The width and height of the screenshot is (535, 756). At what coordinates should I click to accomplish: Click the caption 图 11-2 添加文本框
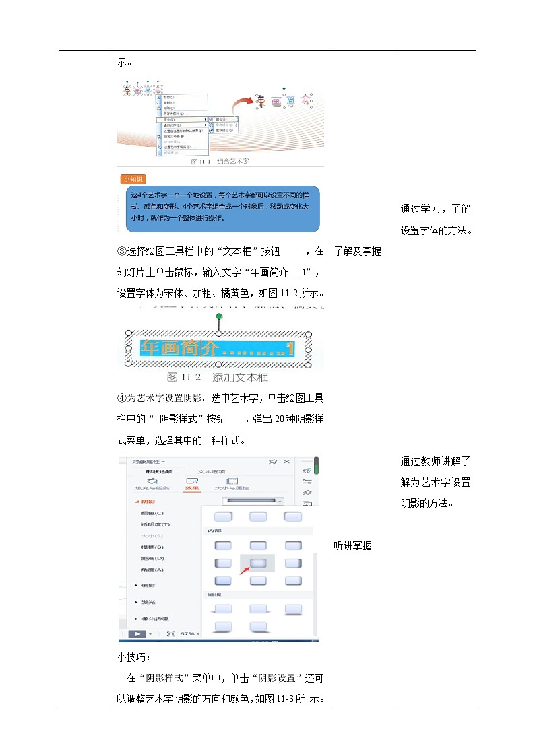pos(217,378)
